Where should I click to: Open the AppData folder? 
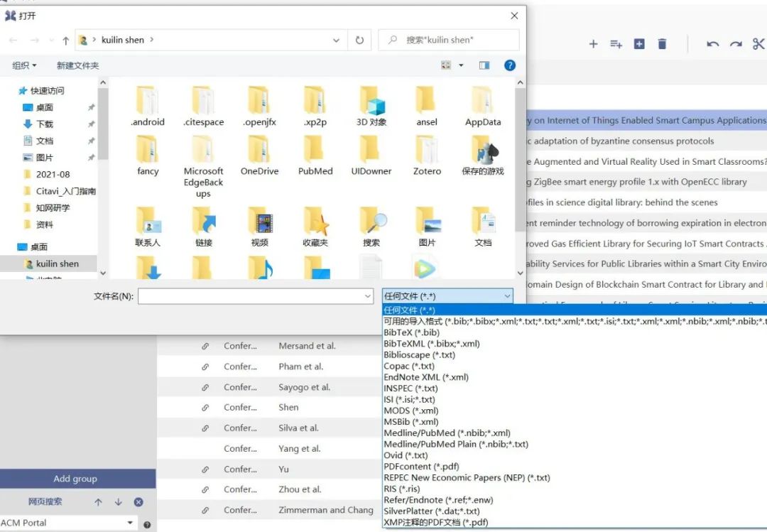point(483,107)
